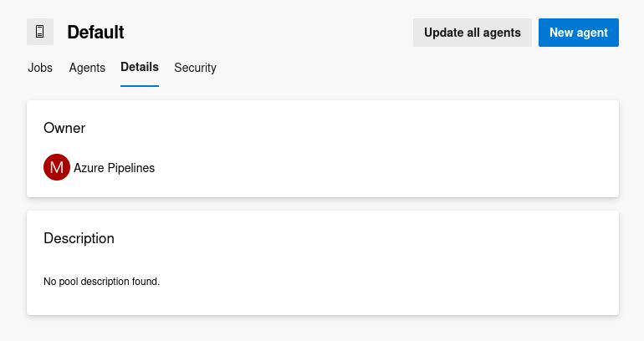644x341 pixels.
Task: Select the Default pool title
Action: (x=95, y=32)
